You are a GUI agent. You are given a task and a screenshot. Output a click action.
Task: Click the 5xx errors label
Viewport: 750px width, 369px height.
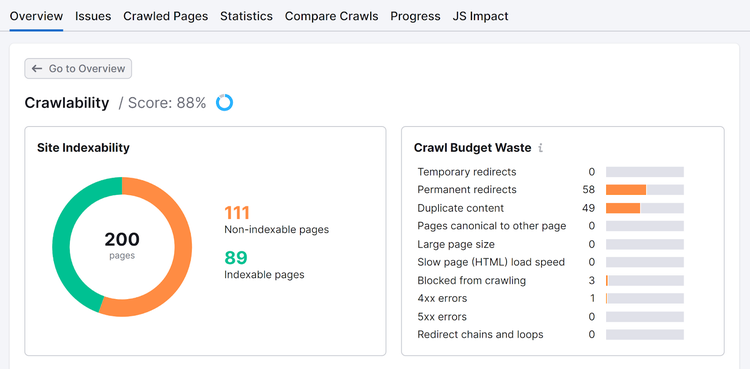[x=442, y=317]
